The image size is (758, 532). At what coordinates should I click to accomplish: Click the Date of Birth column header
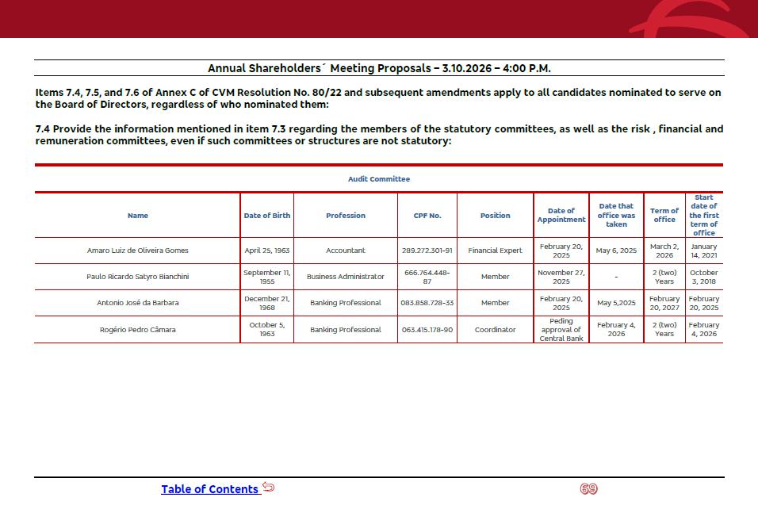[x=267, y=216]
